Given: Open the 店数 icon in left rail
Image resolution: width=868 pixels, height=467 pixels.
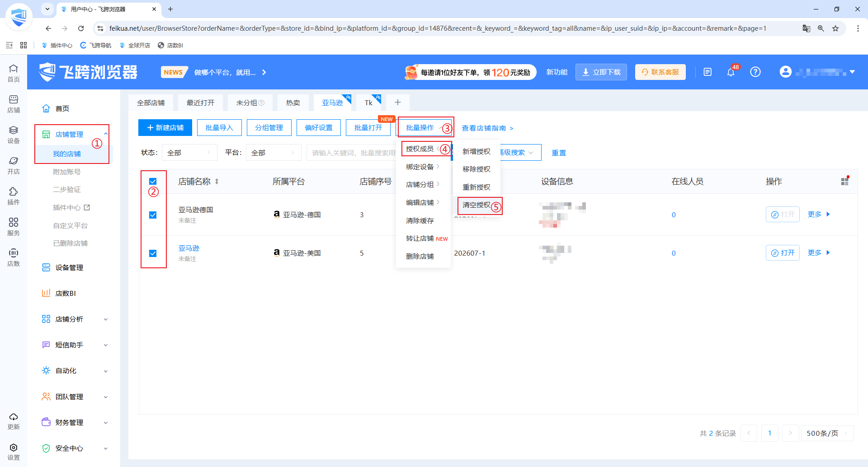Looking at the screenshot, I should [x=14, y=257].
